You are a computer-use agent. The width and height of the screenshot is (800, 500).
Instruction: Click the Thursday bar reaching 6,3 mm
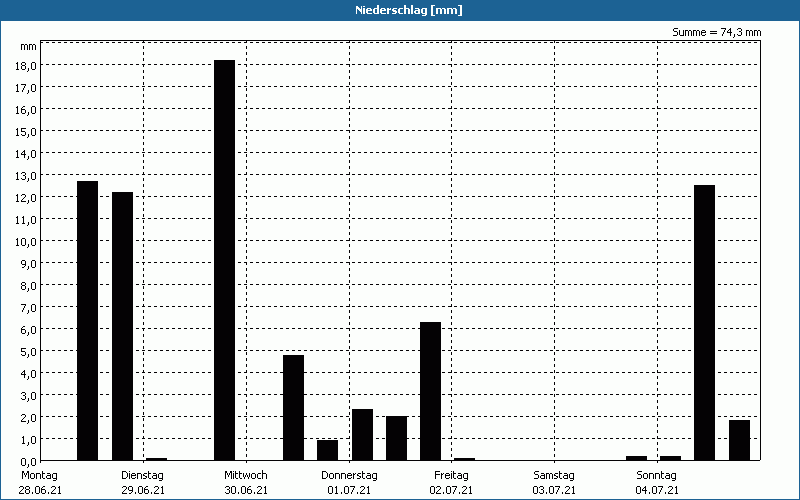click(x=431, y=391)
